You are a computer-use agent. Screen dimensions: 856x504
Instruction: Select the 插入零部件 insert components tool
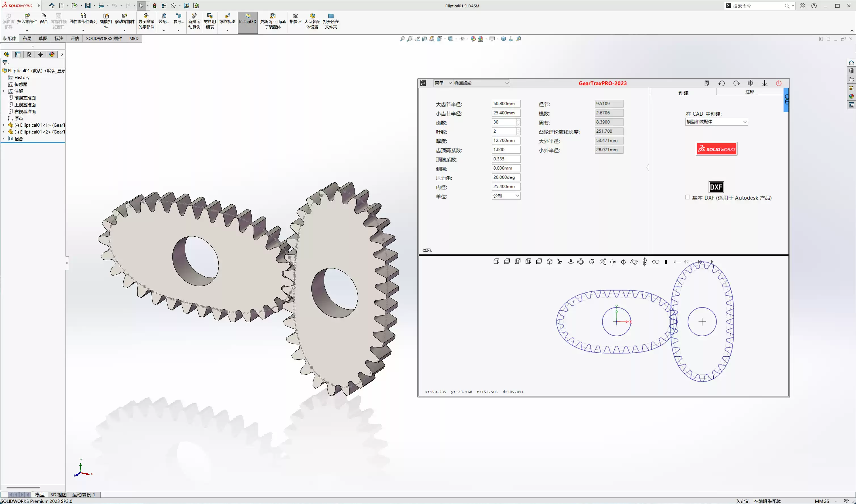click(27, 20)
